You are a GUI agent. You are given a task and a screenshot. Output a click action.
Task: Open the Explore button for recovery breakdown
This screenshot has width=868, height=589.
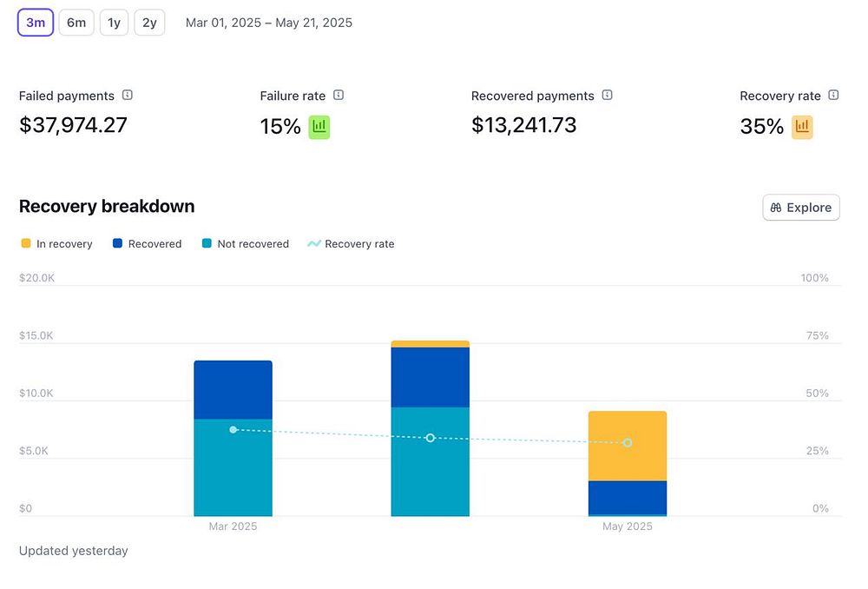pos(801,208)
